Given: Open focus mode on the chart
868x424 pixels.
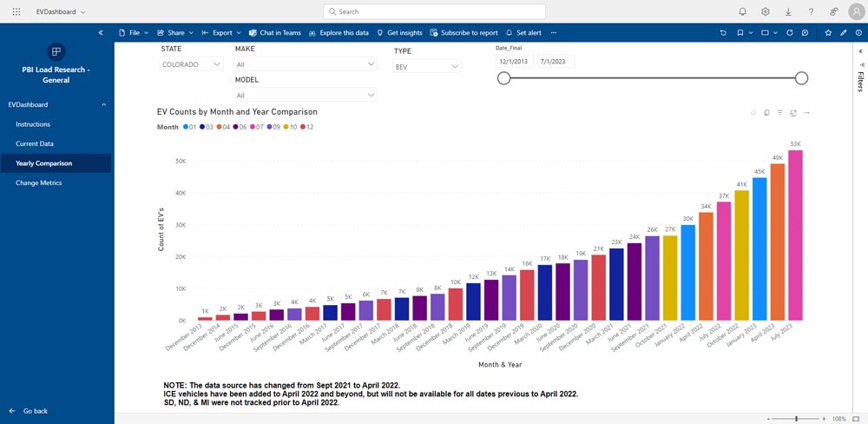Looking at the screenshot, I should 793,113.
